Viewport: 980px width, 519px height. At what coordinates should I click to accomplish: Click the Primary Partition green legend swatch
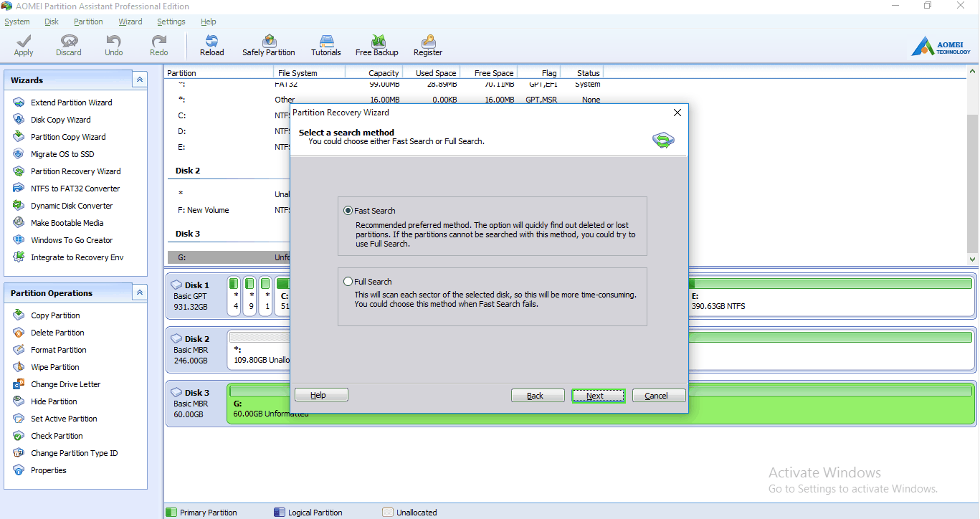pyautogui.click(x=171, y=513)
